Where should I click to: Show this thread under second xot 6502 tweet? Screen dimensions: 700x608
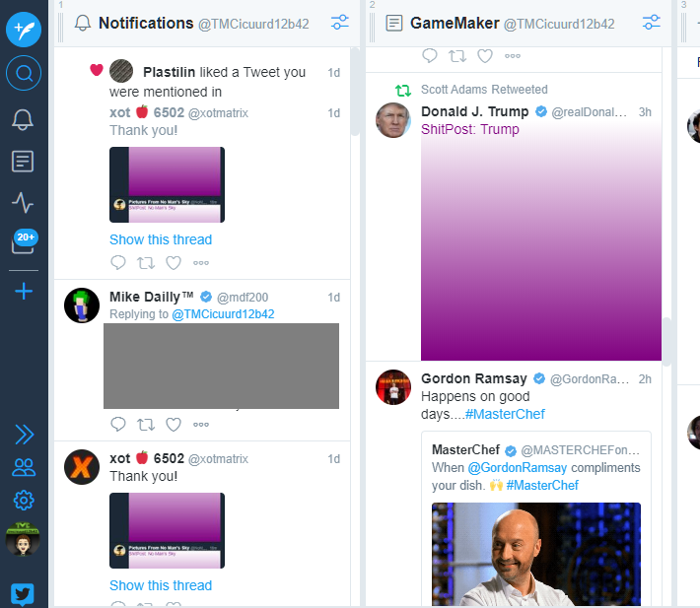[x=161, y=585]
